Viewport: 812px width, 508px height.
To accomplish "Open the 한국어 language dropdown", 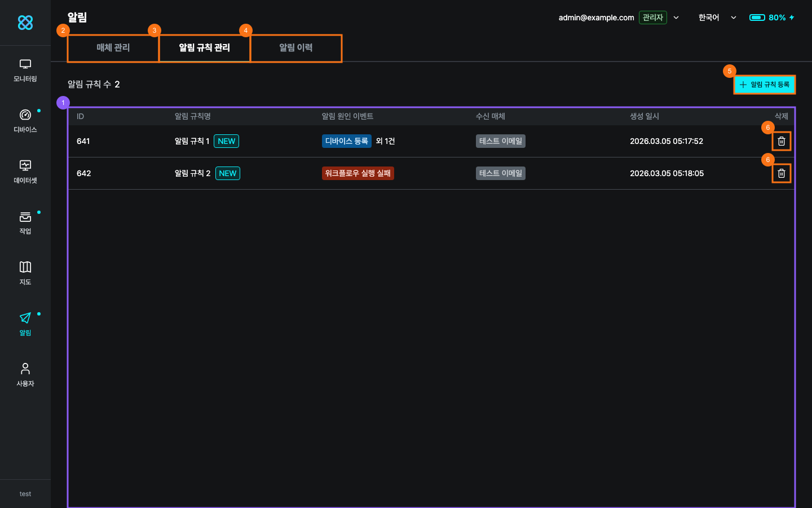I will click(x=717, y=17).
